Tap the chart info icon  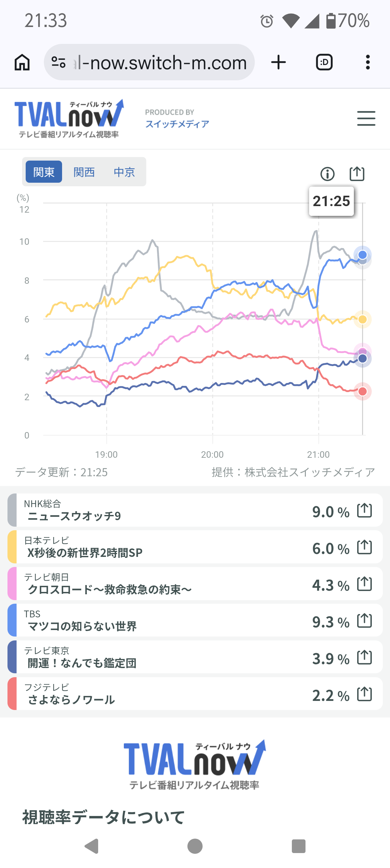[327, 174]
